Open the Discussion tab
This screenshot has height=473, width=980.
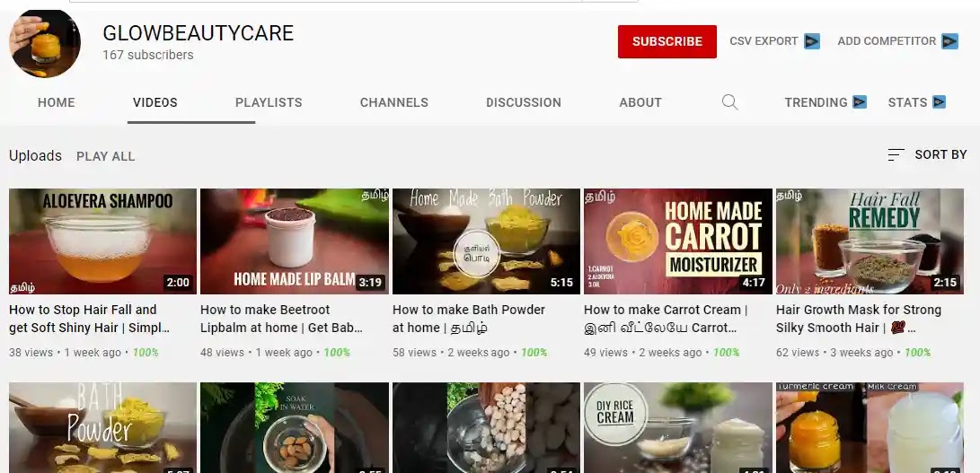pos(524,102)
